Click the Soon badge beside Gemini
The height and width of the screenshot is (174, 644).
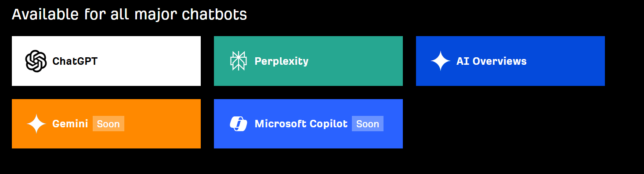(109, 124)
